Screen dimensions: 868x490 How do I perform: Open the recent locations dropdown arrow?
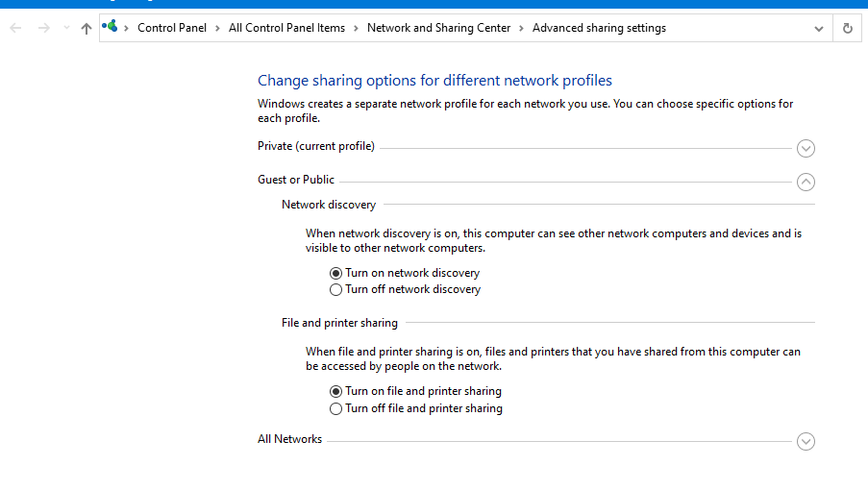point(66,28)
